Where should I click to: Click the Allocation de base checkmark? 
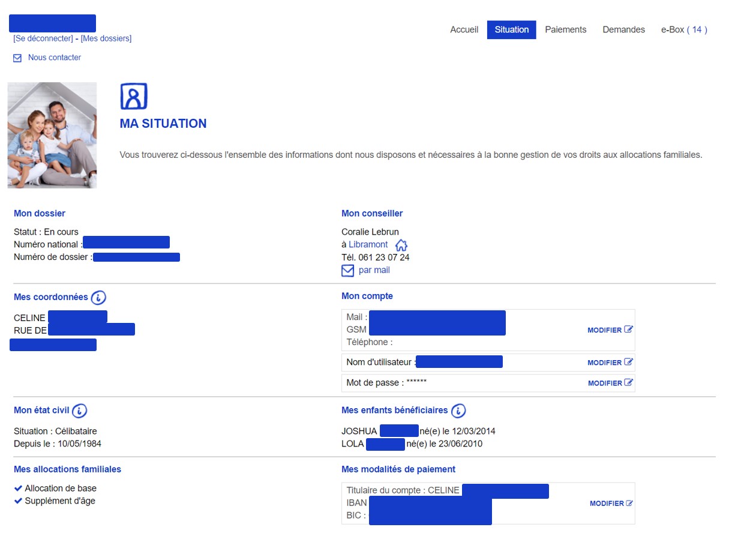tap(18, 489)
